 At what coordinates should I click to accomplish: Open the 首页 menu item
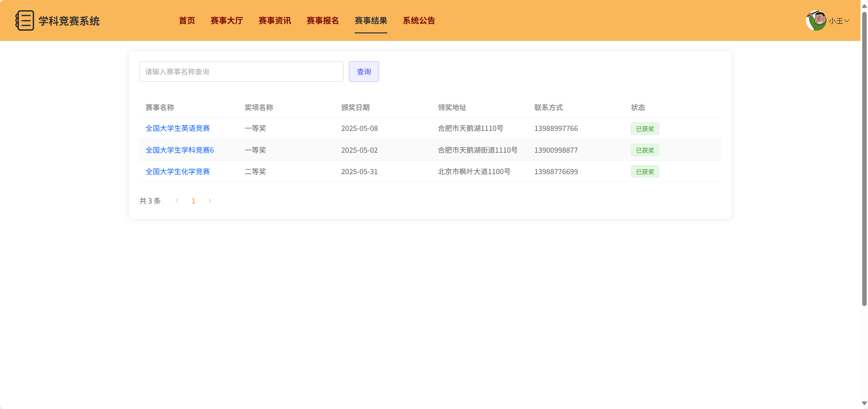(187, 20)
